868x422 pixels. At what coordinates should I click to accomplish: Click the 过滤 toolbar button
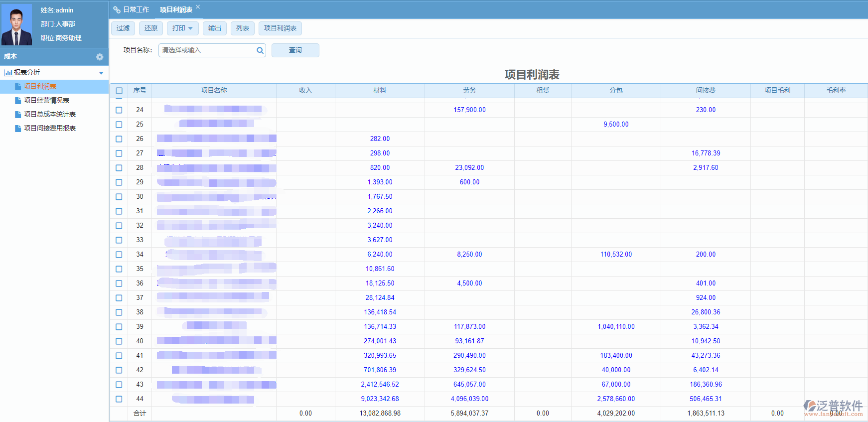(123, 28)
